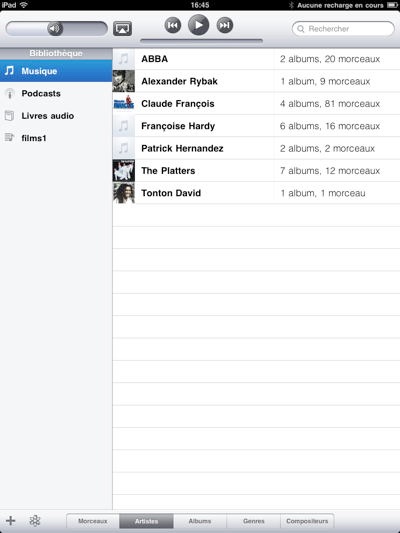400x533 pixels.
Task: Open the films1 playlist
Action: [56, 138]
